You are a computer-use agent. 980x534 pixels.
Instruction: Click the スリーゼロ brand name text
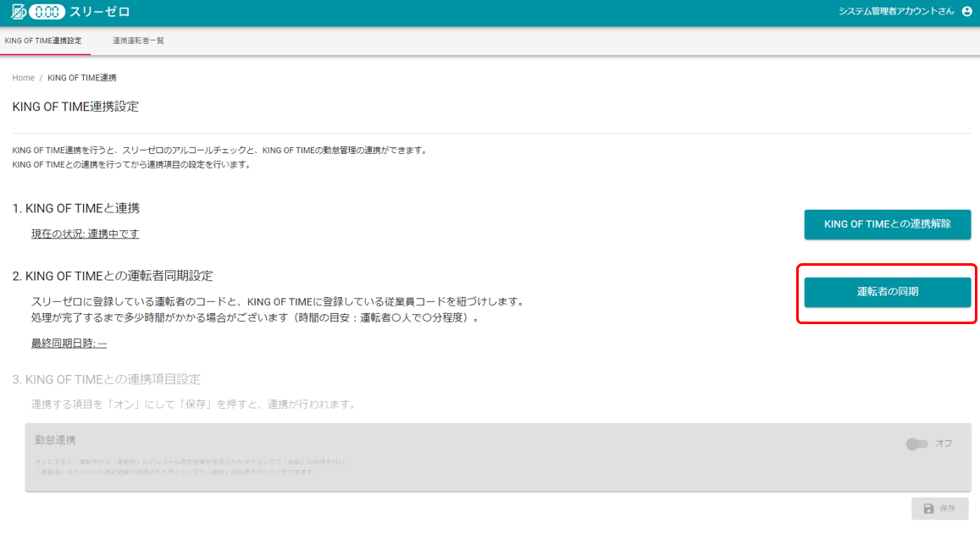pyautogui.click(x=99, y=12)
